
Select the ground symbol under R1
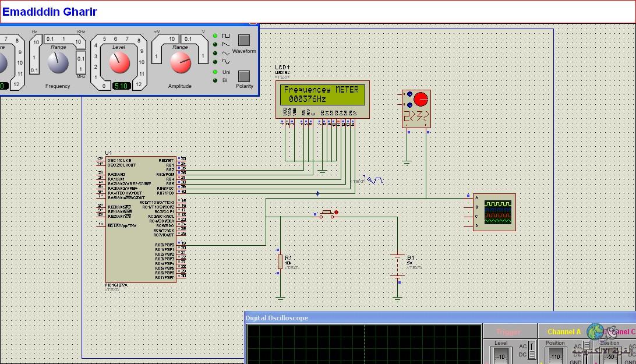(280, 299)
